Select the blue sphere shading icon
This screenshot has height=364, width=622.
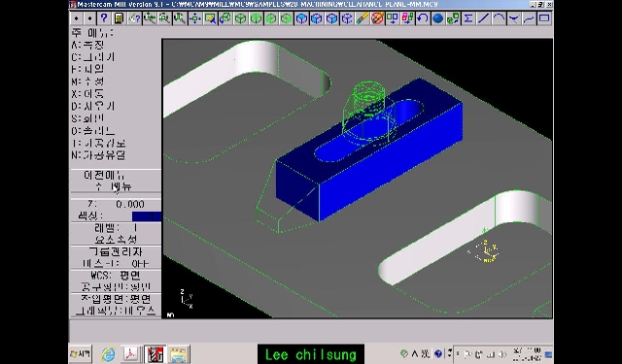437,18
